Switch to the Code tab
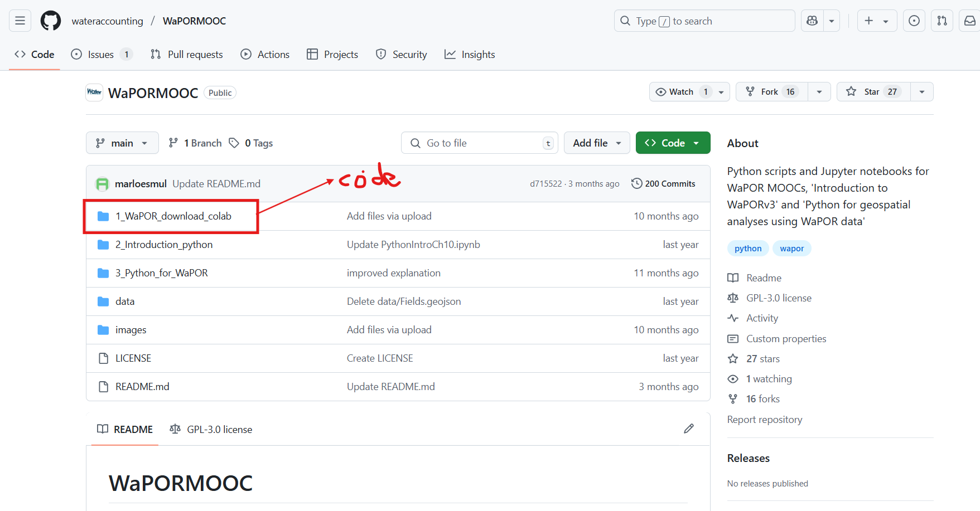This screenshot has height=511, width=980. coord(35,54)
